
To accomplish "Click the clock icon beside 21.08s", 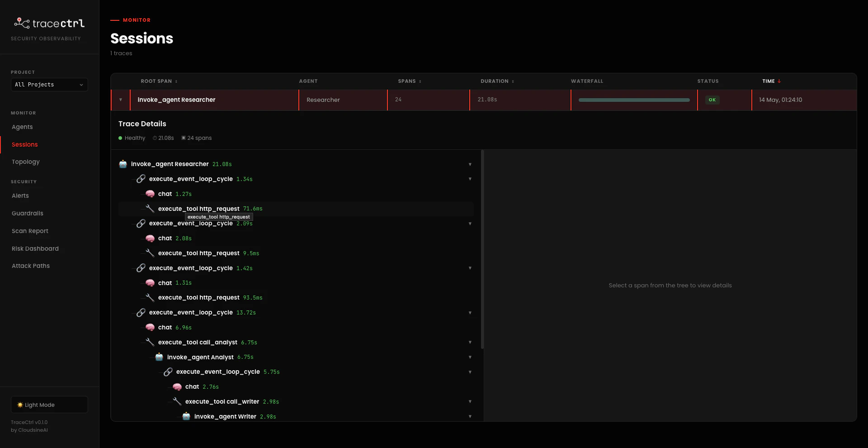I will [155, 138].
